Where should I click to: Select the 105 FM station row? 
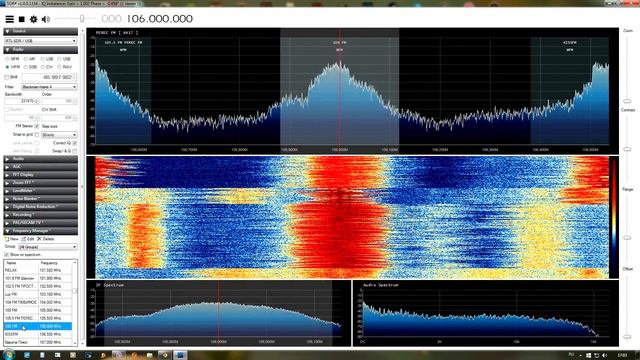pyautogui.click(x=38, y=310)
